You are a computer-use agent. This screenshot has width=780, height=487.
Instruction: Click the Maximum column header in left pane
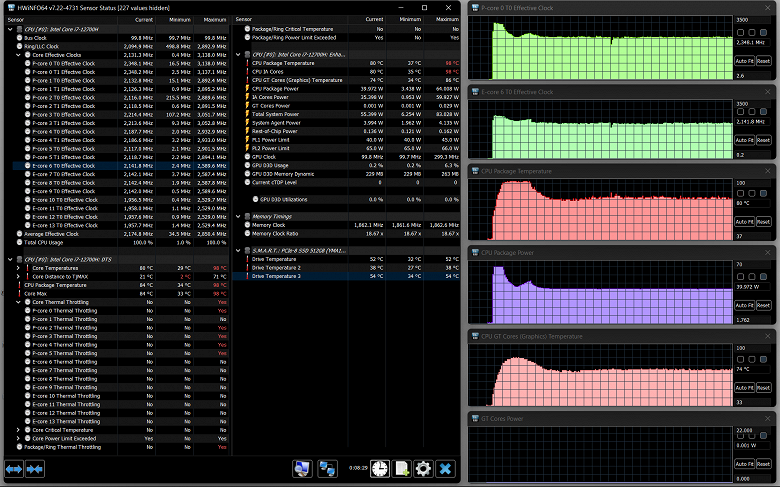(214, 19)
